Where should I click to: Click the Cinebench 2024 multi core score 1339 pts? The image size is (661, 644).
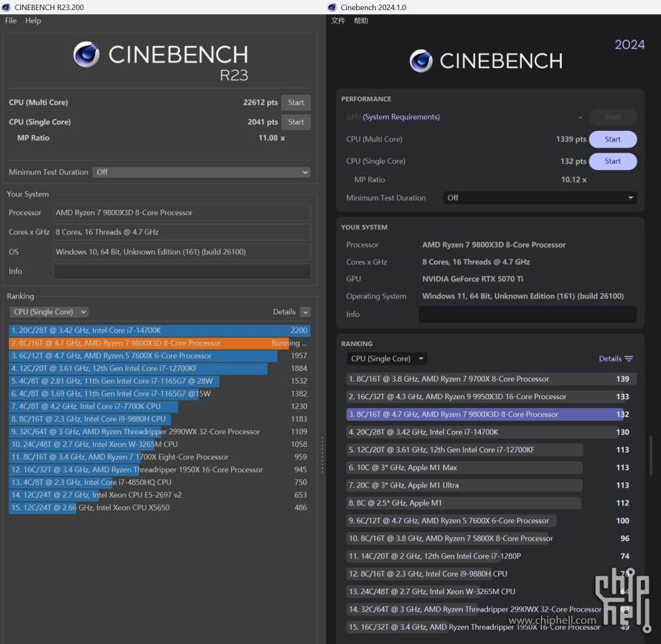(x=571, y=139)
